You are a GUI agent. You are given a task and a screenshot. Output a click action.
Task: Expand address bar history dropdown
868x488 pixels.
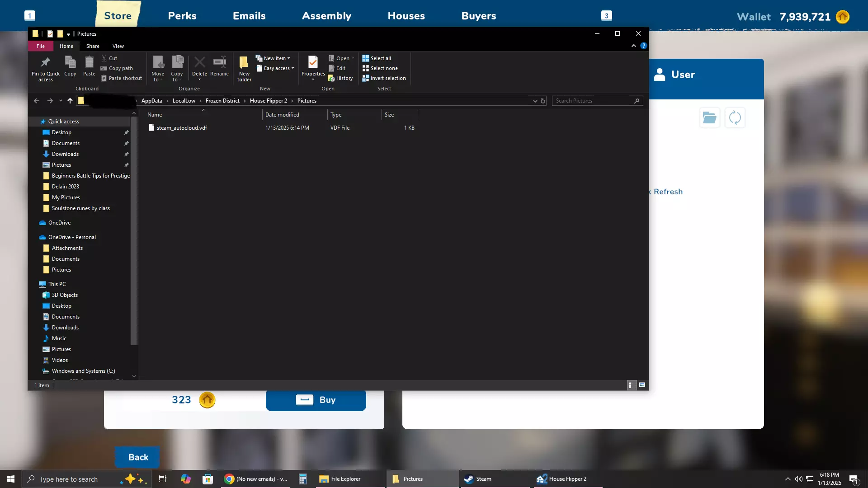[x=535, y=101]
